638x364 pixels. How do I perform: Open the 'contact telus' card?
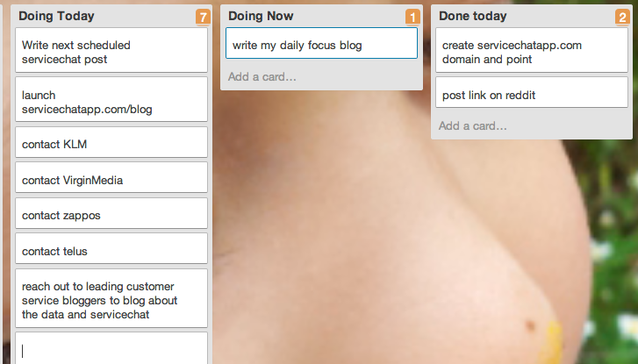111,249
